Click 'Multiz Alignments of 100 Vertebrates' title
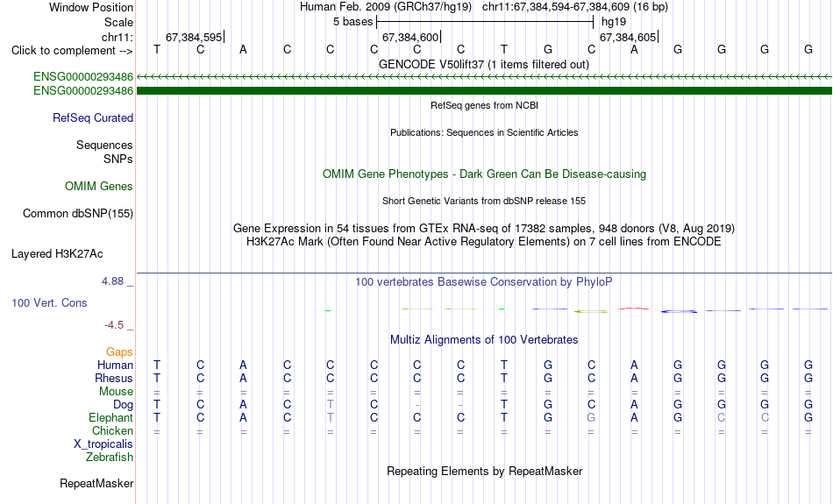 (484, 340)
